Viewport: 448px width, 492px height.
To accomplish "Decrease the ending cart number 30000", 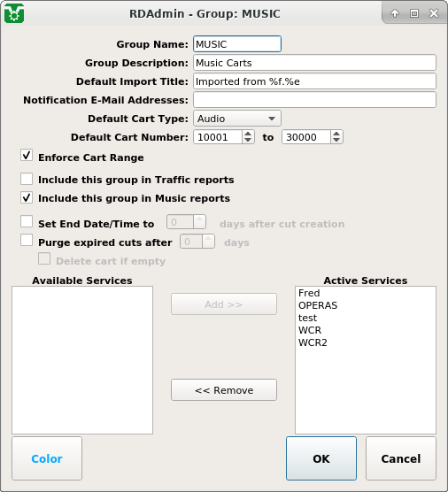I will point(336,141).
